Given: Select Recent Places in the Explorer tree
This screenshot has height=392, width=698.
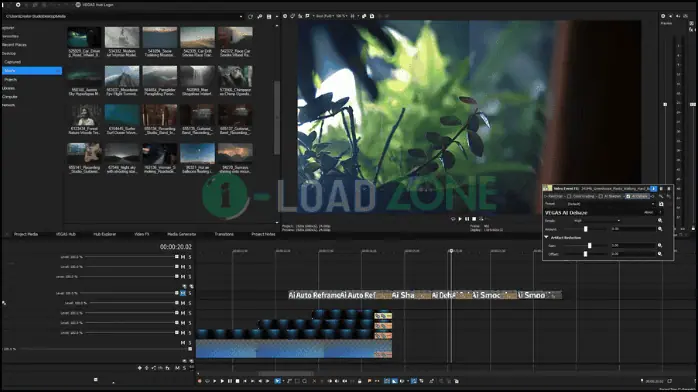Looking at the screenshot, I should (x=14, y=45).
